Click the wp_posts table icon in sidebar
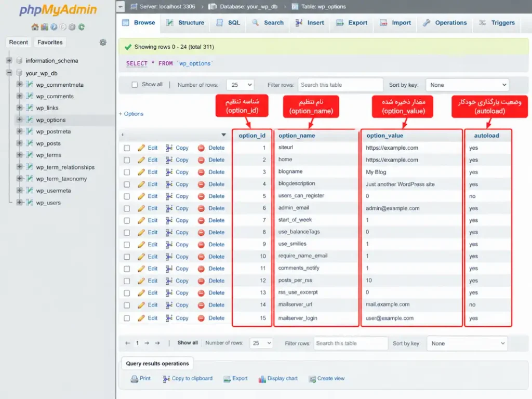The height and width of the screenshot is (399, 532). (x=30, y=143)
